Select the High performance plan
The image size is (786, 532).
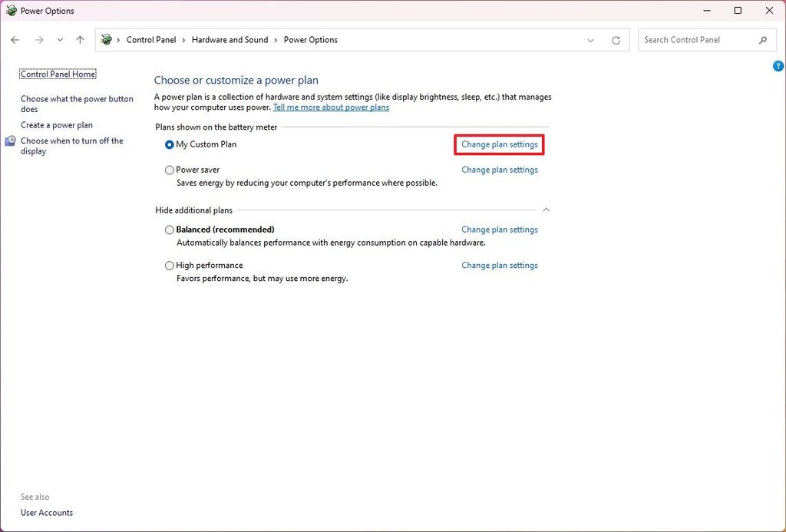tap(169, 266)
